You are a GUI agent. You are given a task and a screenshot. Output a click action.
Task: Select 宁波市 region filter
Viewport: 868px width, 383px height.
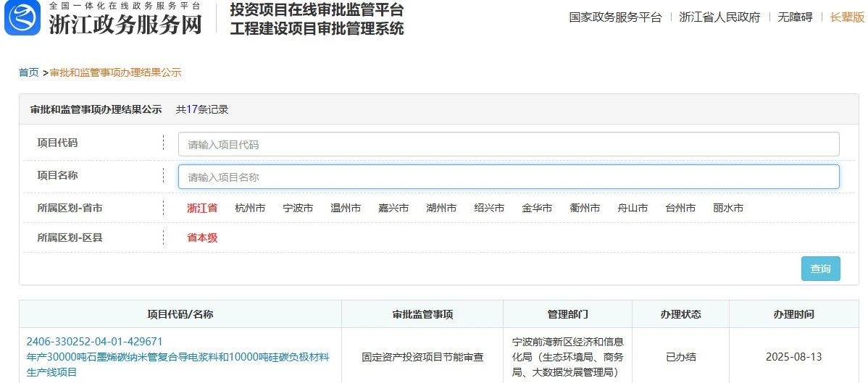pos(298,208)
